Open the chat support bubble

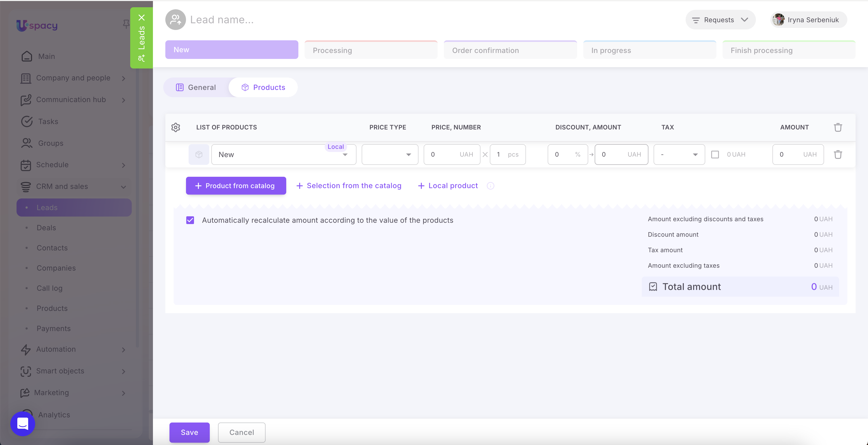[22, 424]
